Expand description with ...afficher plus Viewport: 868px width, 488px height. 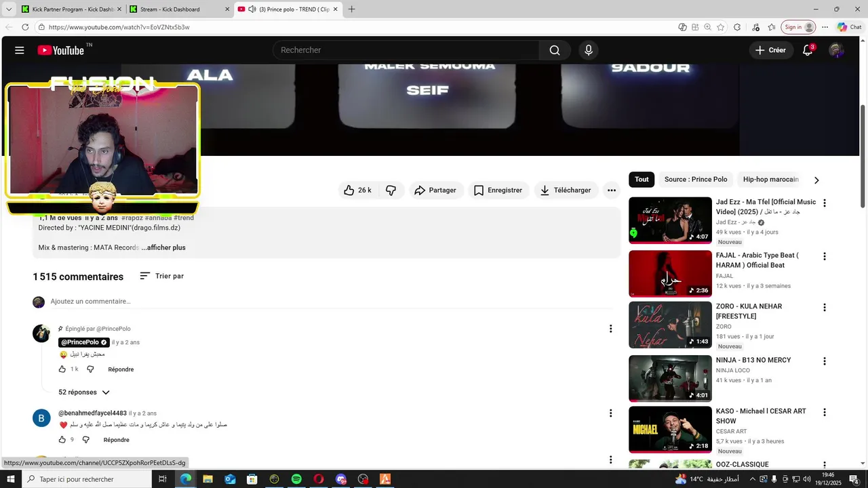click(163, 248)
